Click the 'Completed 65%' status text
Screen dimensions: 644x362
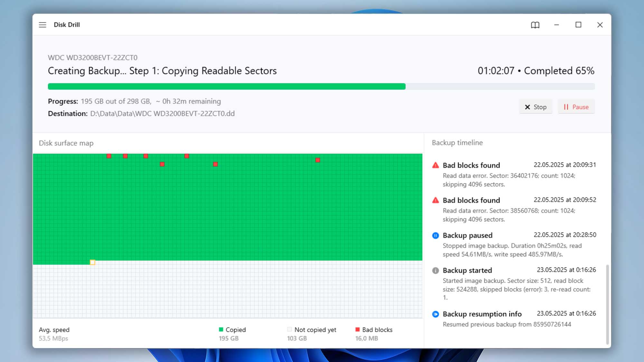click(x=559, y=71)
